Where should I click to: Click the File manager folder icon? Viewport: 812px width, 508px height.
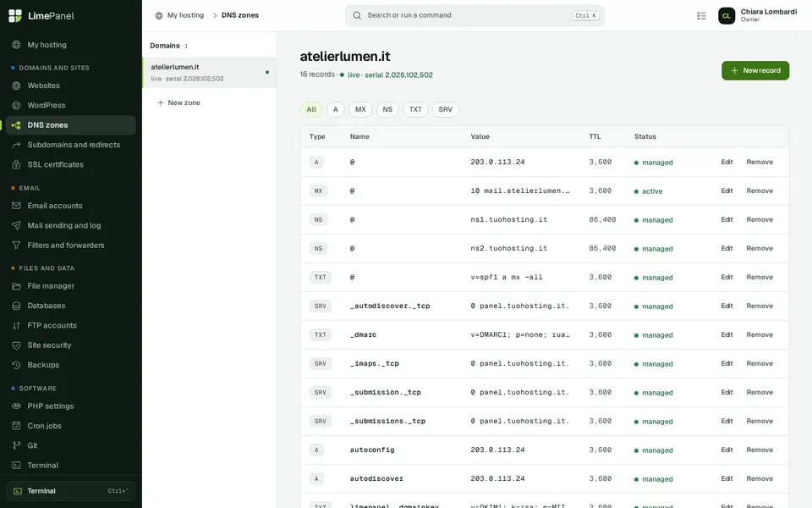(x=16, y=286)
